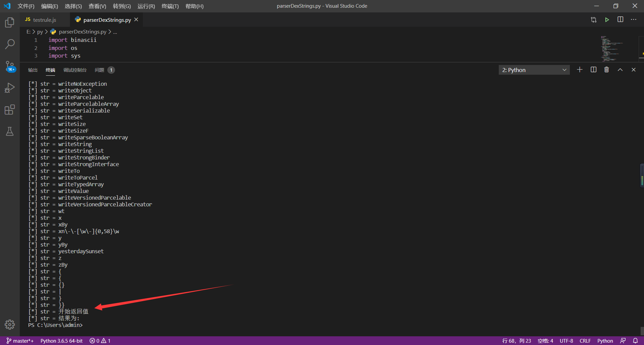
Task: Open the 选择(S) menu
Action: 73,6
